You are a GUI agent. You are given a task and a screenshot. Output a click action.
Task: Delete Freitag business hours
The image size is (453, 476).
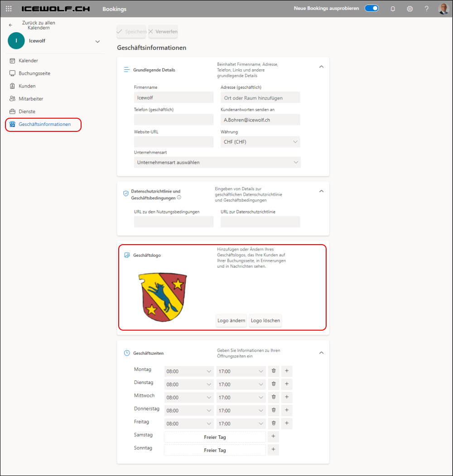click(x=274, y=423)
